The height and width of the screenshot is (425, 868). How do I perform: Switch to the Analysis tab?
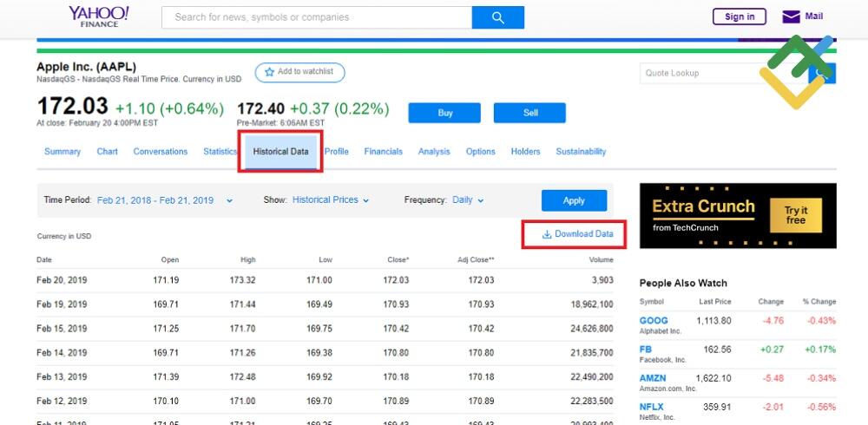pos(434,152)
